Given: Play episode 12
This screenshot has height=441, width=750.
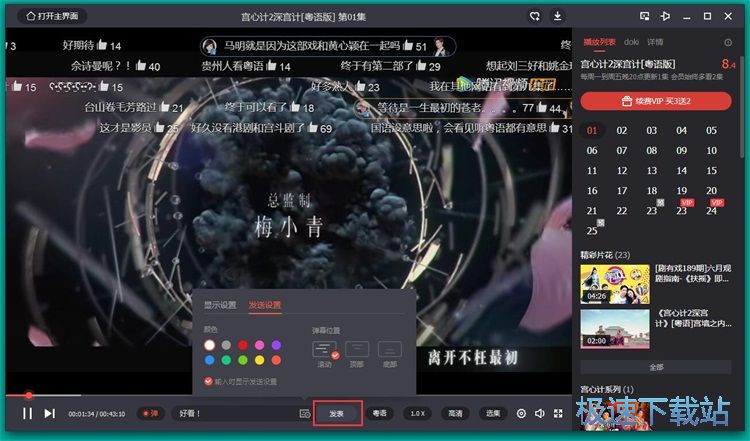Looking at the screenshot, I should pos(621,171).
